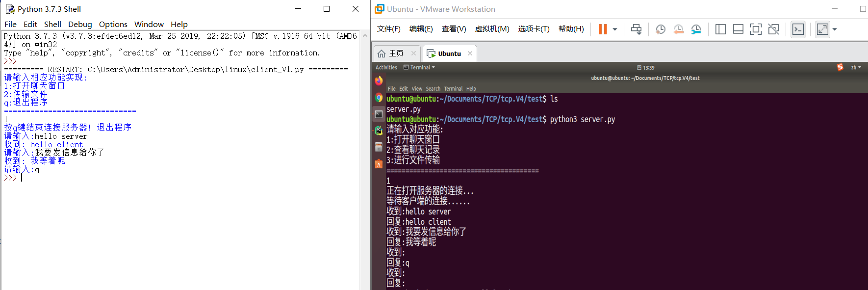Click Activities in the Ubuntu top bar

coord(386,68)
